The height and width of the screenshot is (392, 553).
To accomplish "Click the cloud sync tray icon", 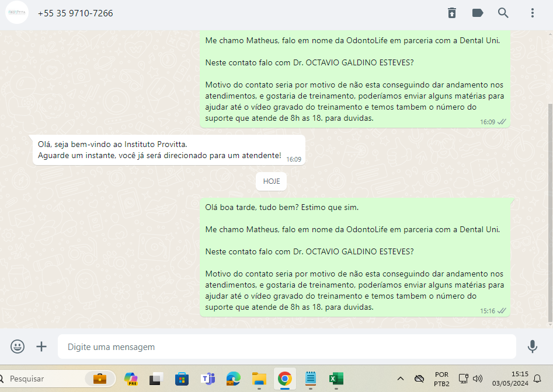I will tap(419, 379).
